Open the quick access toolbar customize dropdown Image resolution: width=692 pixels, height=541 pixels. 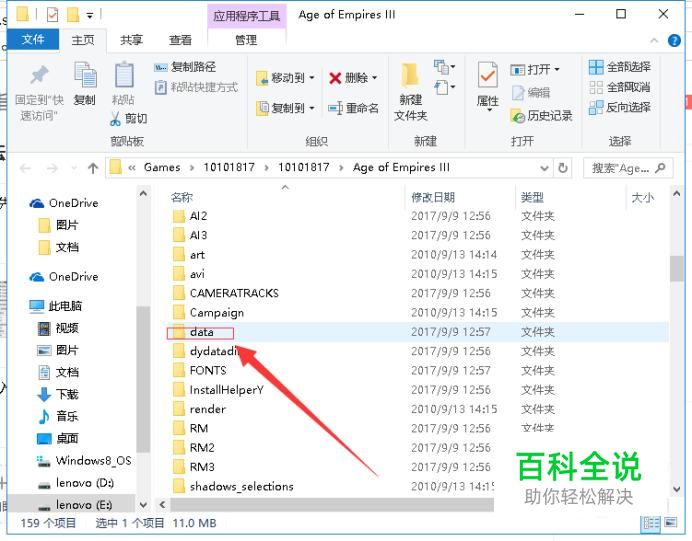click(x=90, y=15)
